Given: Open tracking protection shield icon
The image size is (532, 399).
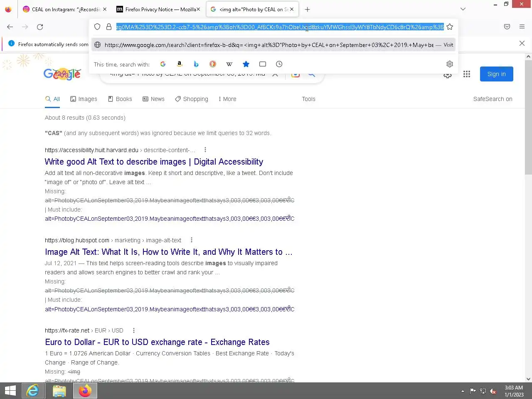Looking at the screenshot, I should (x=97, y=27).
